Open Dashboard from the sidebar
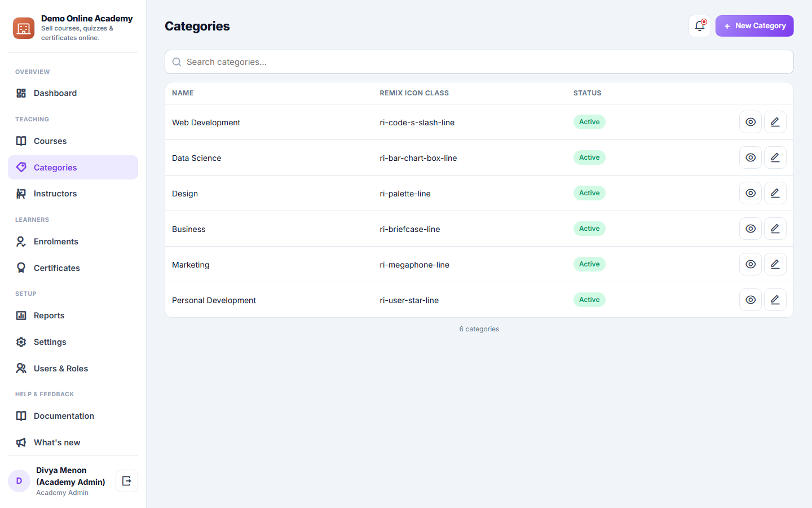The height and width of the screenshot is (508, 812). pos(73,93)
